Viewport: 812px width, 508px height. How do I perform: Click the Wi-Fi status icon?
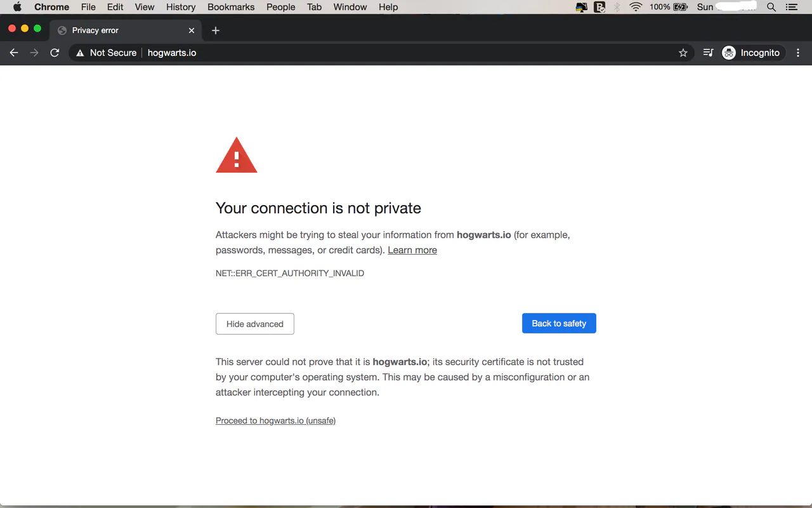tap(636, 7)
